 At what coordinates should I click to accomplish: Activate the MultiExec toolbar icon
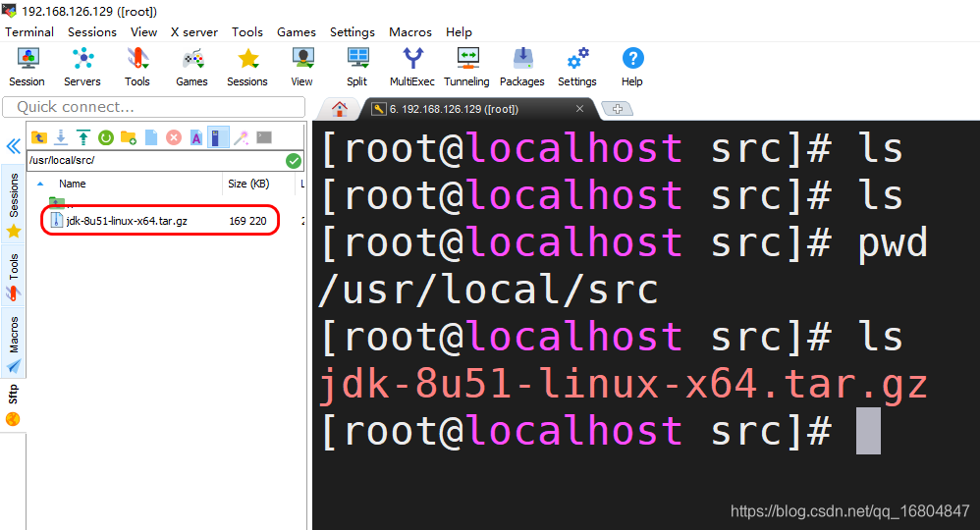tap(411, 67)
